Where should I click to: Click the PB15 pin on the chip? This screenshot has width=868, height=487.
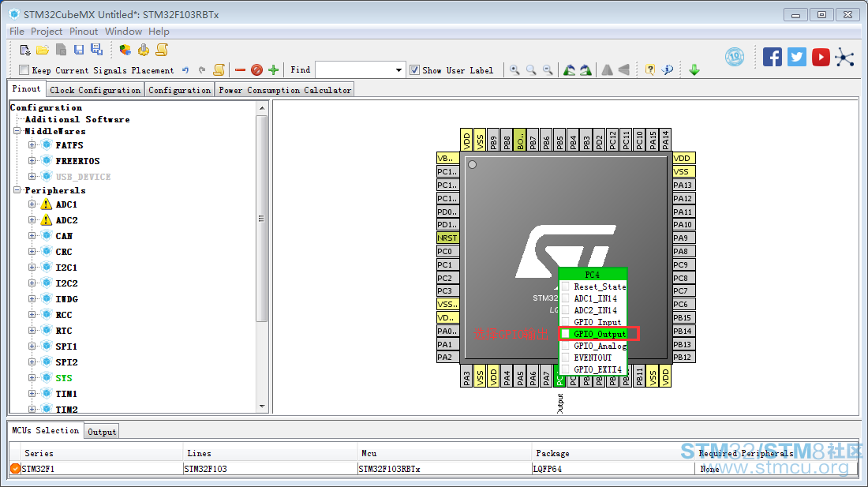(x=683, y=317)
